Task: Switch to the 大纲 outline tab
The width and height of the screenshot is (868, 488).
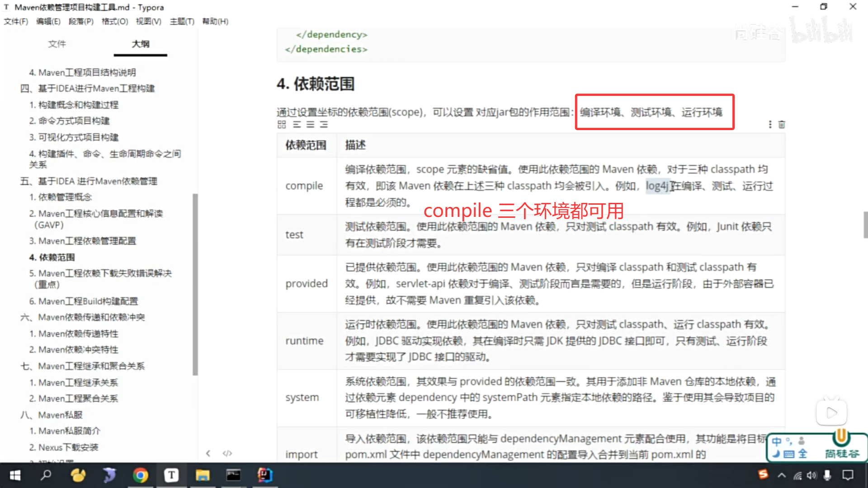Action: 140,44
